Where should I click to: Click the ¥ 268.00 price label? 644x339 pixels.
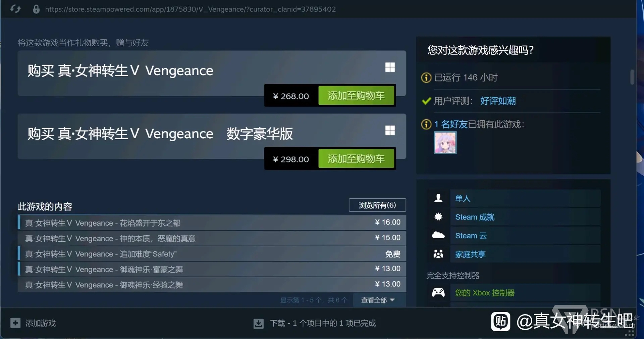pyautogui.click(x=291, y=96)
